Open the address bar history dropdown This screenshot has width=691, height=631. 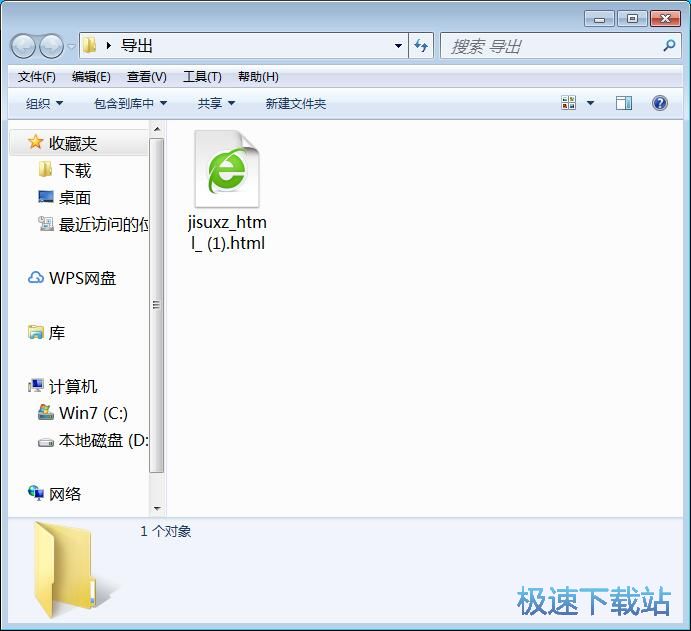point(398,46)
